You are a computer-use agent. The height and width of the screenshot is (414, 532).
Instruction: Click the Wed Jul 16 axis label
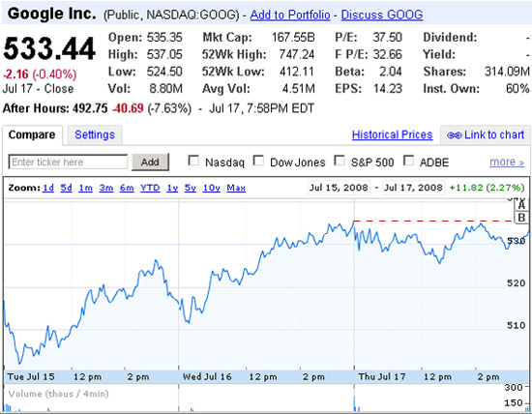coord(207,376)
